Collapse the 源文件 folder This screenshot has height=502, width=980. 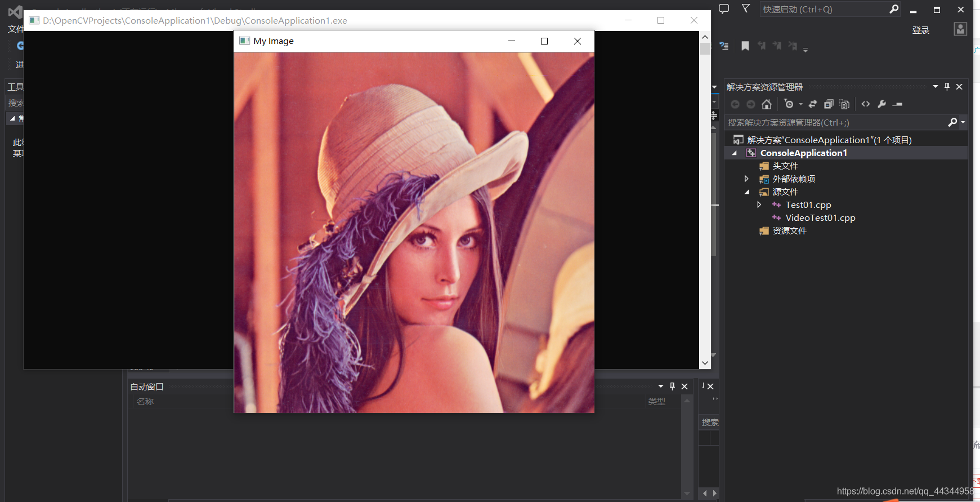pos(747,192)
